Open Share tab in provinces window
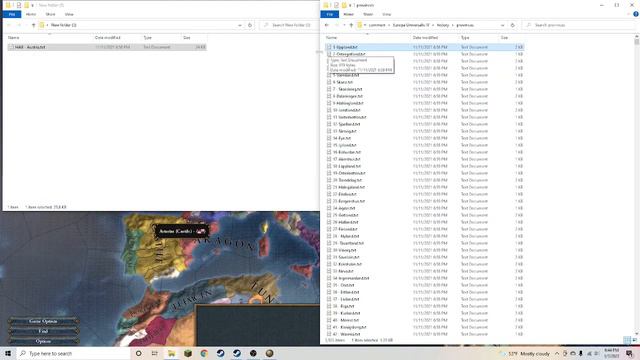Image resolution: width=640 pixels, height=360 pixels. [x=368, y=14]
